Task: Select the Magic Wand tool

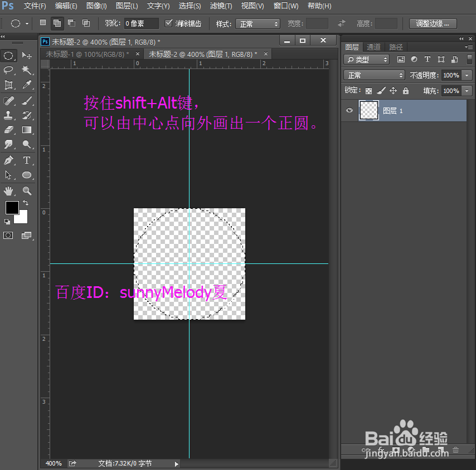Action: 27,70
